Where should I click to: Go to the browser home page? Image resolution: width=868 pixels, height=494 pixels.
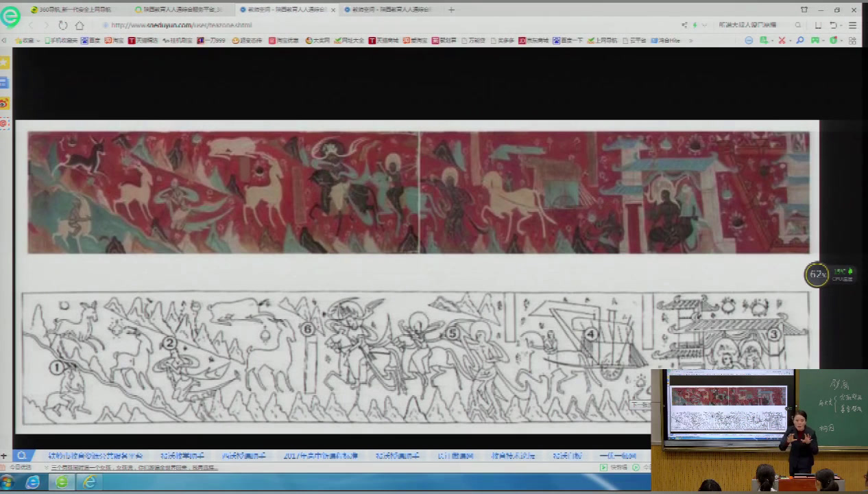click(x=80, y=25)
